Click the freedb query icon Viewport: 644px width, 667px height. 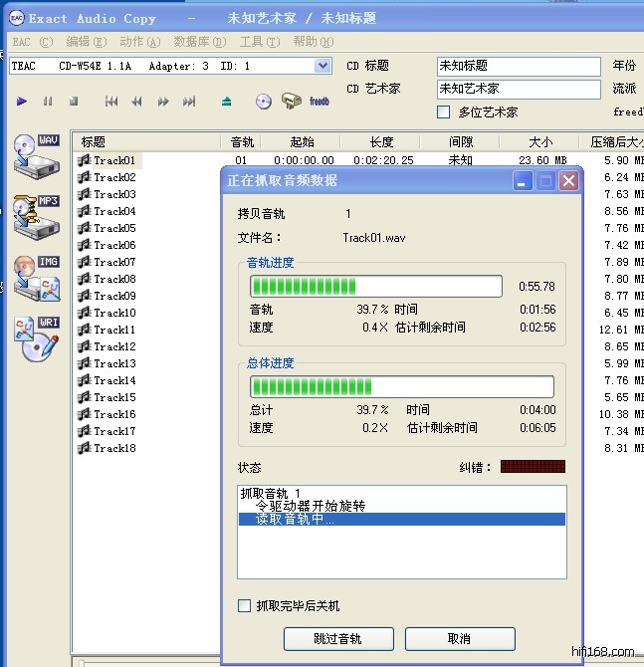click(x=320, y=102)
